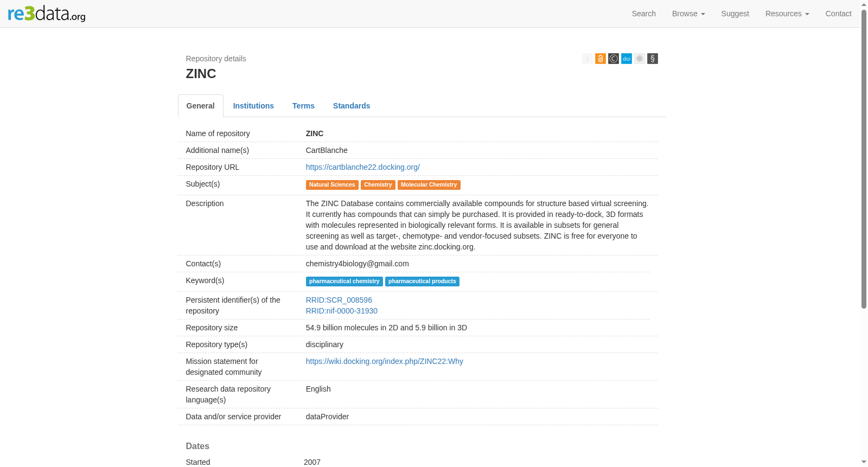Viewport: 868px width, 467px height.
Task: Click the 'Keyword(s)' field label
Action: (x=205, y=280)
